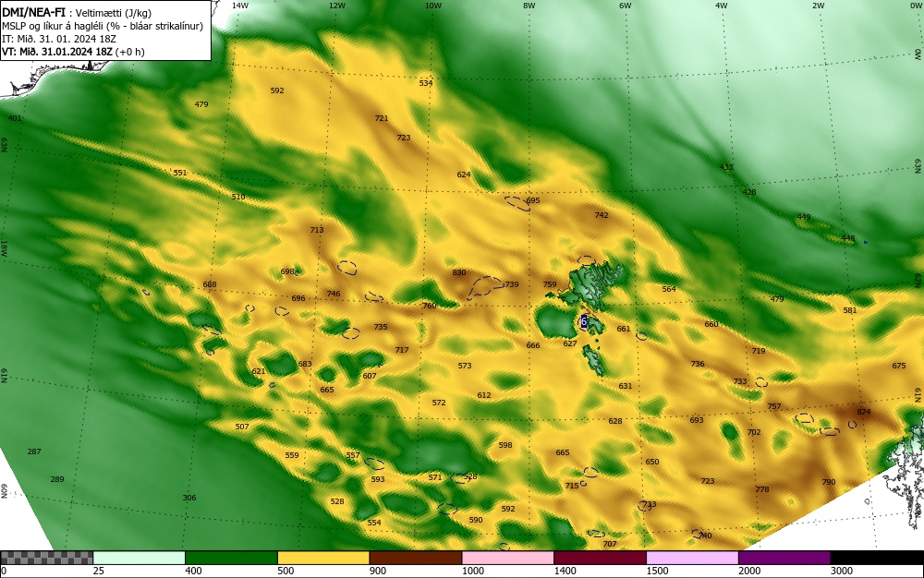This screenshot has width=924, height=578.
Task: Click the '12W' longitude label
Action: pyautogui.click(x=336, y=6)
